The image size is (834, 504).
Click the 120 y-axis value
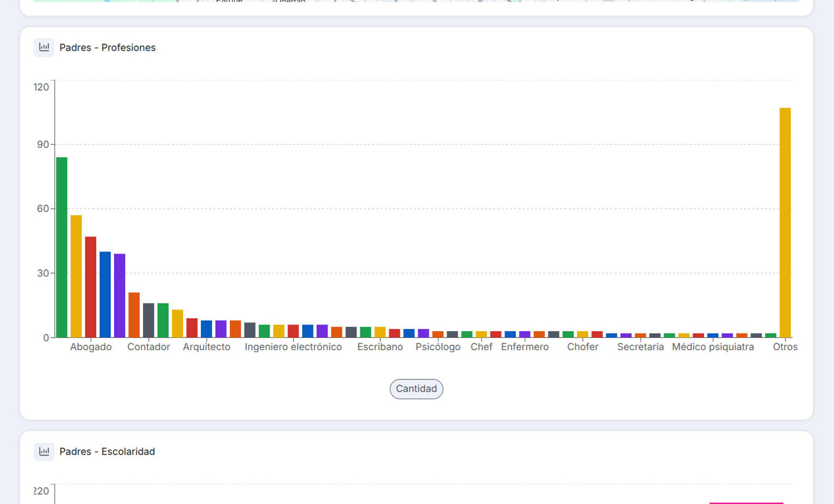[41, 87]
